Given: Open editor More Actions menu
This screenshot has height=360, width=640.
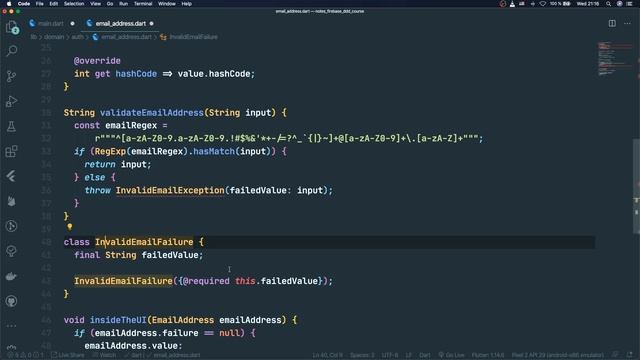Looking at the screenshot, I should (x=627, y=23).
